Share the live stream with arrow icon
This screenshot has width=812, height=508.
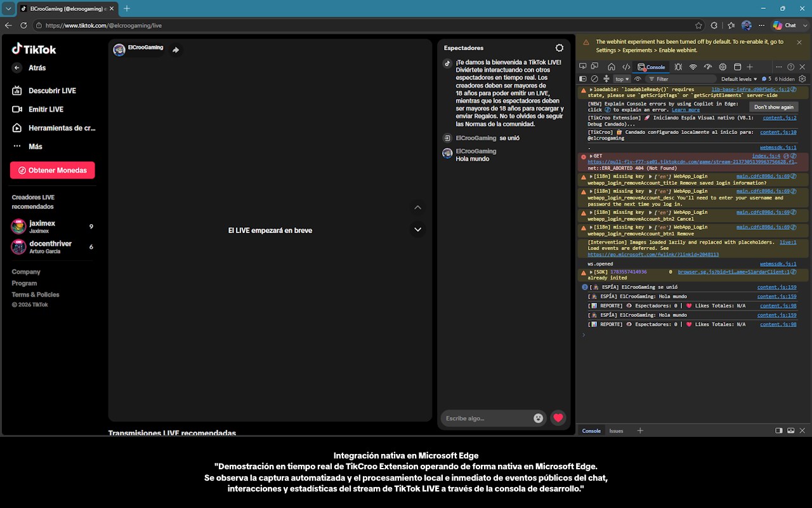click(x=176, y=50)
